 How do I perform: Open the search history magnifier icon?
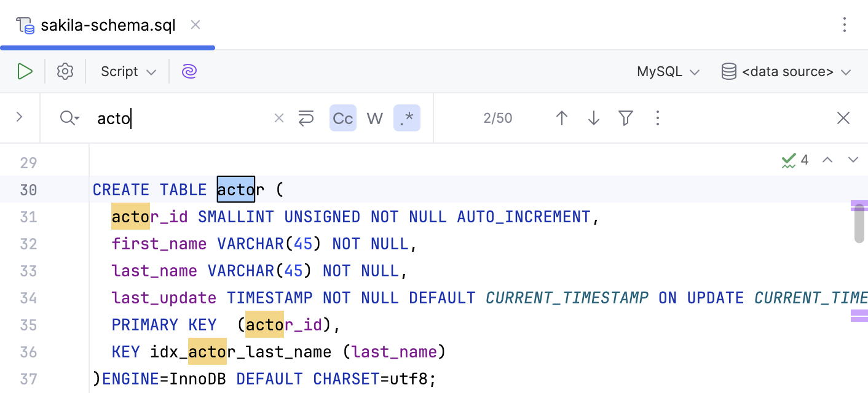pyautogui.click(x=69, y=117)
